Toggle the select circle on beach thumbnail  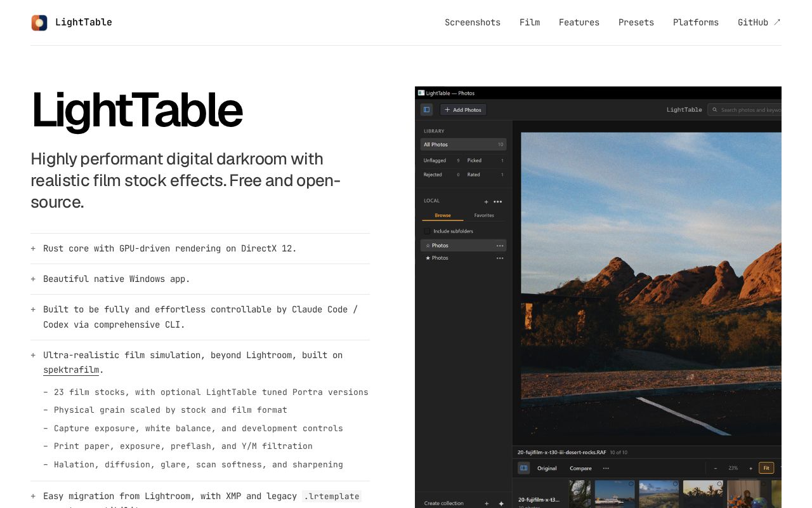[x=675, y=485]
